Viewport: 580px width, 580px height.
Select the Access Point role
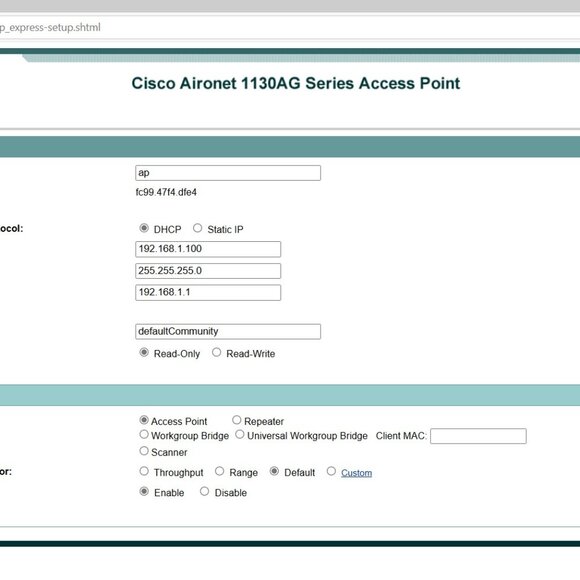[x=144, y=420]
